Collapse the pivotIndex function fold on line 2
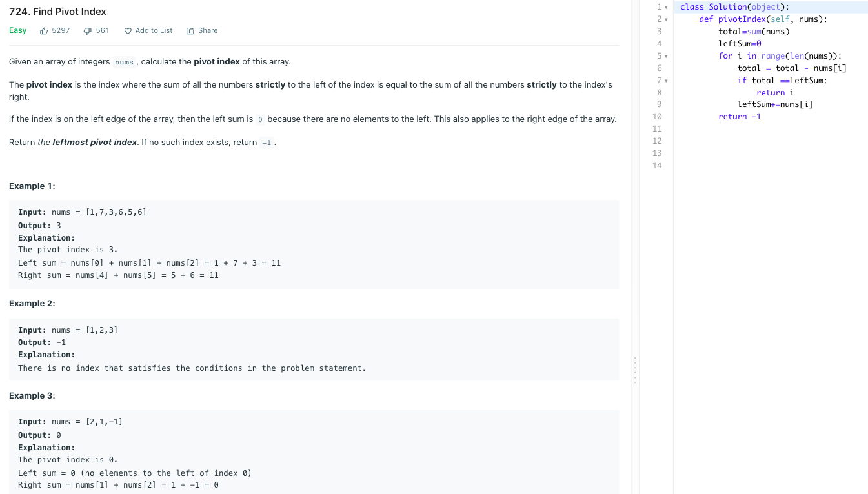The width and height of the screenshot is (868, 494). pos(667,19)
